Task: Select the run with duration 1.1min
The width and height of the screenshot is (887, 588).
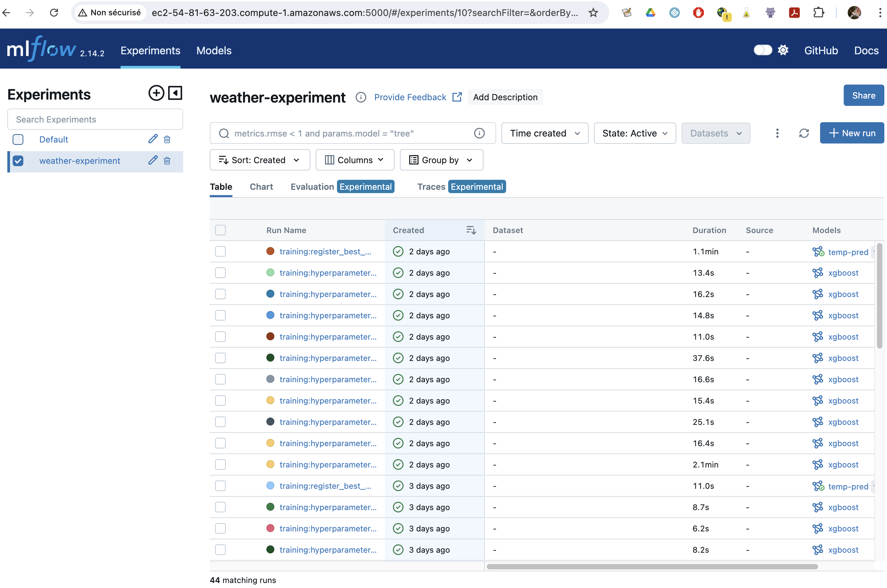Action: [x=220, y=251]
